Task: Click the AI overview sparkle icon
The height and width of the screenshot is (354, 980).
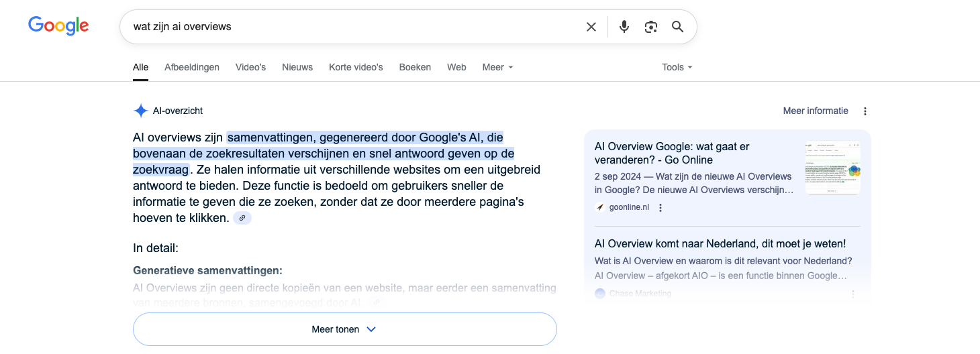Action: [x=140, y=111]
